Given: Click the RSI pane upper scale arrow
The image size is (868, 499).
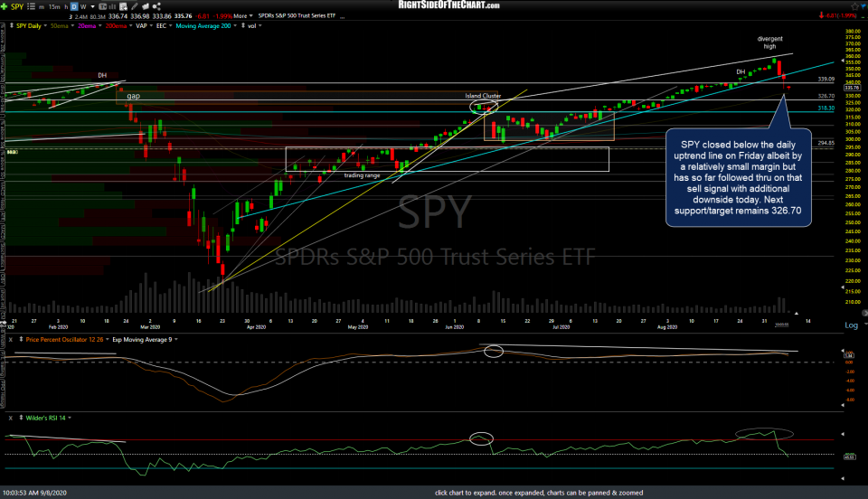Looking at the screenshot, I should (x=843, y=434).
